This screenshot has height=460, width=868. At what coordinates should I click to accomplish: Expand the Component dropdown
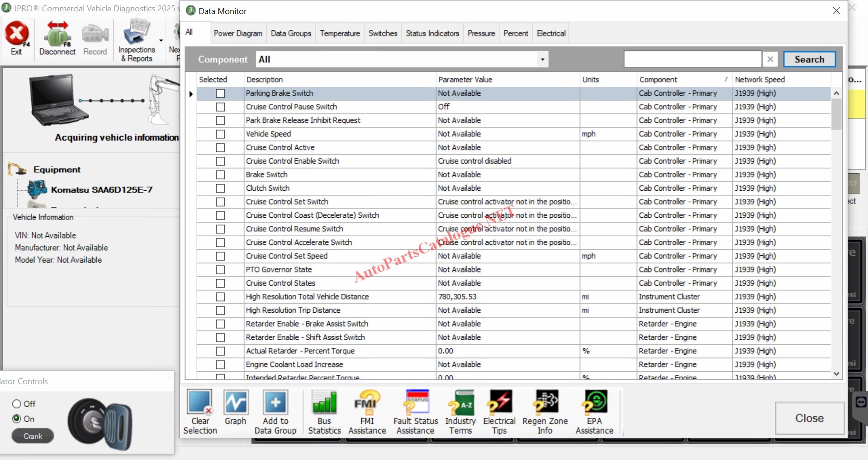(542, 60)
